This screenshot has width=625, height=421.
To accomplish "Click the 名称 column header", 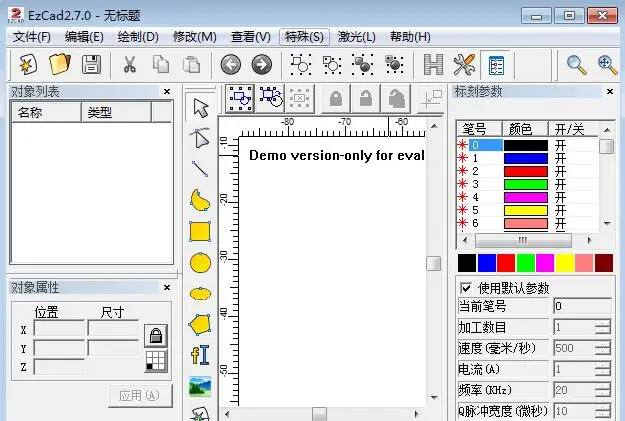I will pos(46,112).
